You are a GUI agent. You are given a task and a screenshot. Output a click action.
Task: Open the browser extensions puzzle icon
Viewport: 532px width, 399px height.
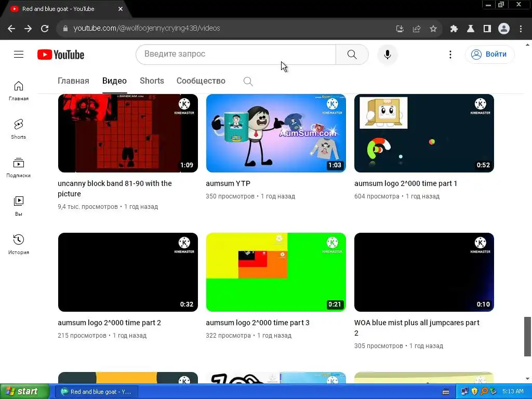(454, 29)
